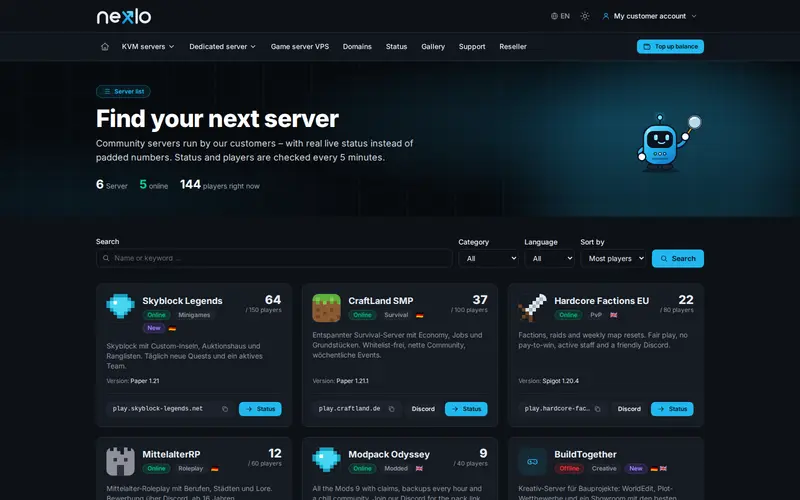Screen dimensions: 800x500
Task: Click the UK flag on Hardcore Factions EU
Action: 614,315
